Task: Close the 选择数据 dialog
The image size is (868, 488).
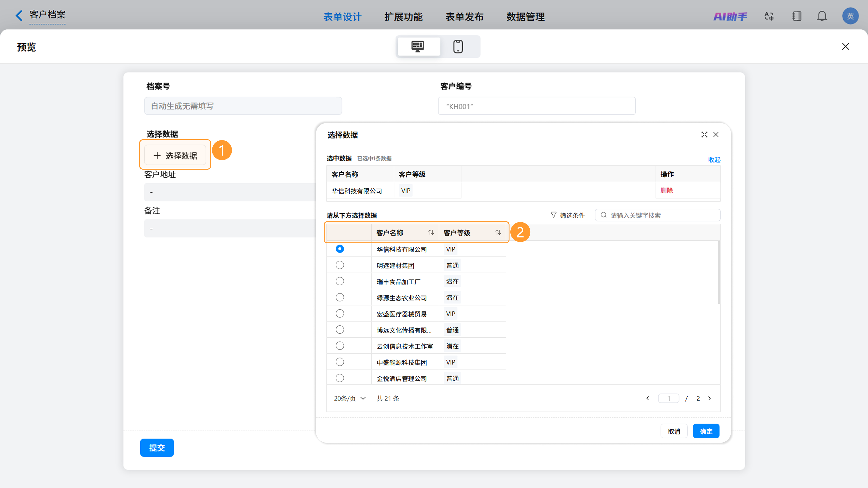Action: (x=716, y=135)
